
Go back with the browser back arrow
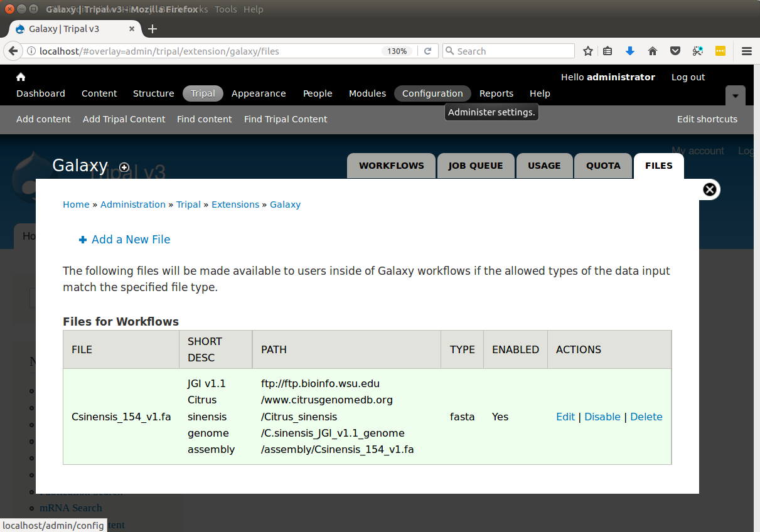pos(12,51)
